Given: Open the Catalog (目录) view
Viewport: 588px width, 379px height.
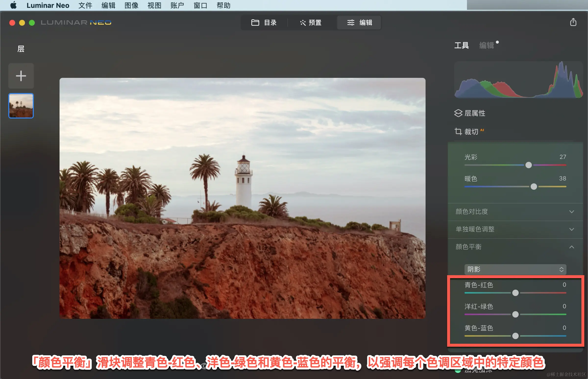Looking at the screenshot, I should pyautogui.click(x=264, y=23).
